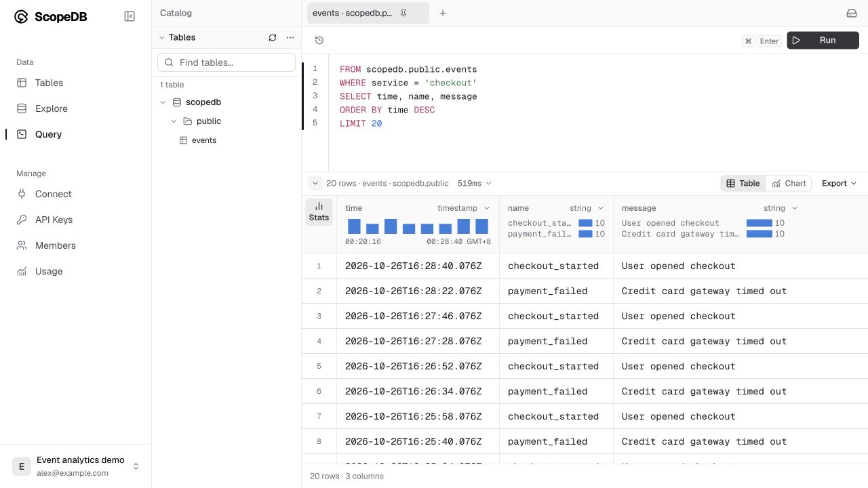Image resolution: width=868 pixels, height=488 pixels.
Task: Switch results to Chart view
Action: [789, 184]
